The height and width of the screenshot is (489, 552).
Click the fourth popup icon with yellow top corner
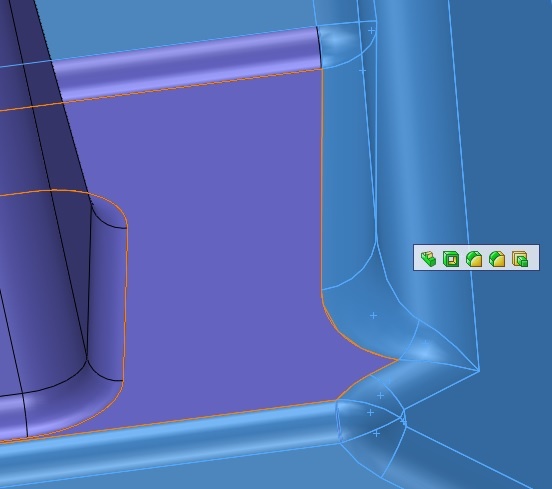click(497, 259)
